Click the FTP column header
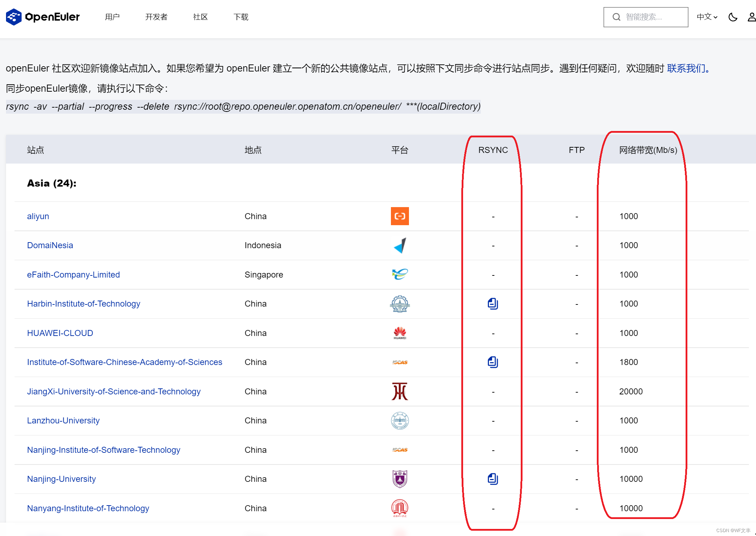Image resolution: width=756 pixels, height=536 pixels. [577, 150]
